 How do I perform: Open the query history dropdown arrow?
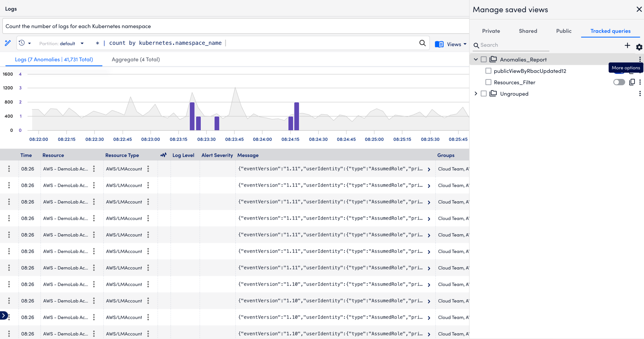29,44
